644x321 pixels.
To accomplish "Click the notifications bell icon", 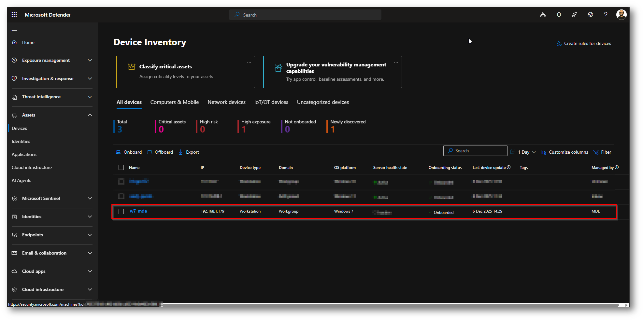I will (559, 15).
